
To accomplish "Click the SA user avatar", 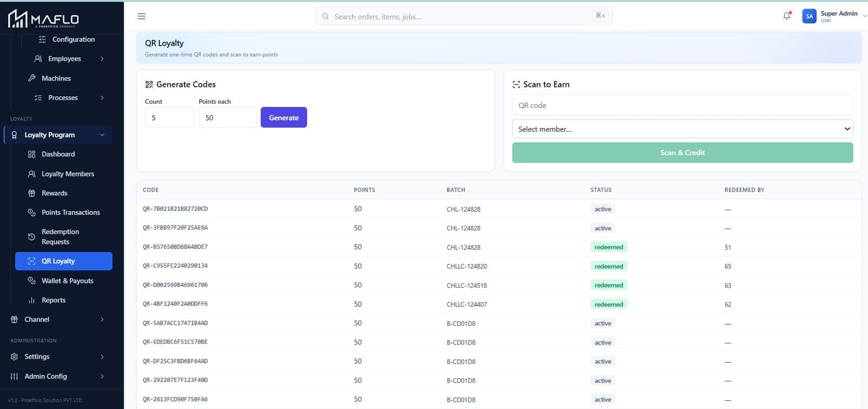I will pos(809,16).
